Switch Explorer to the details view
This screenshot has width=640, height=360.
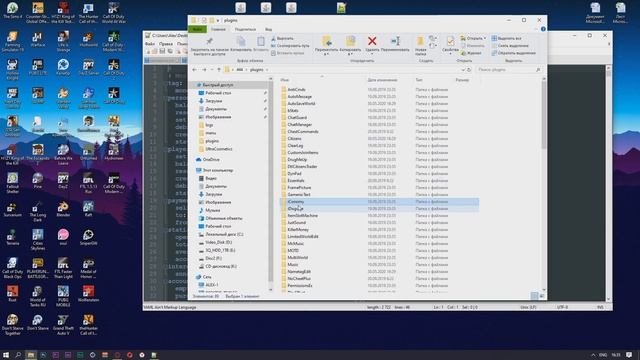(534, 296)
